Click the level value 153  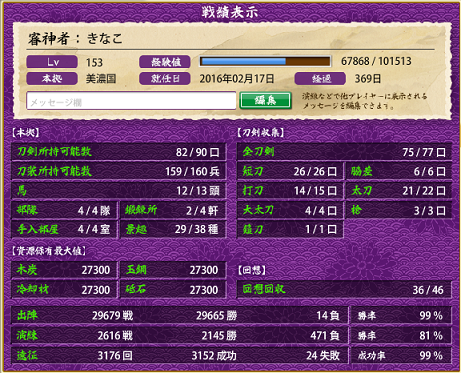tap(94, 62)
